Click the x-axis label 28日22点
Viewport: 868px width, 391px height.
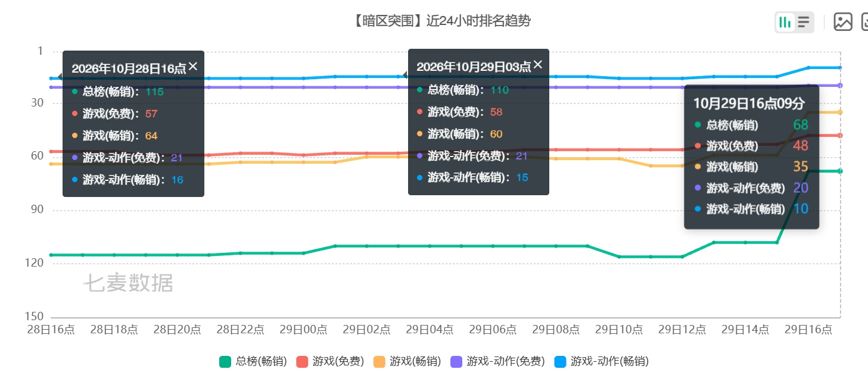click(x=241, y=330)
